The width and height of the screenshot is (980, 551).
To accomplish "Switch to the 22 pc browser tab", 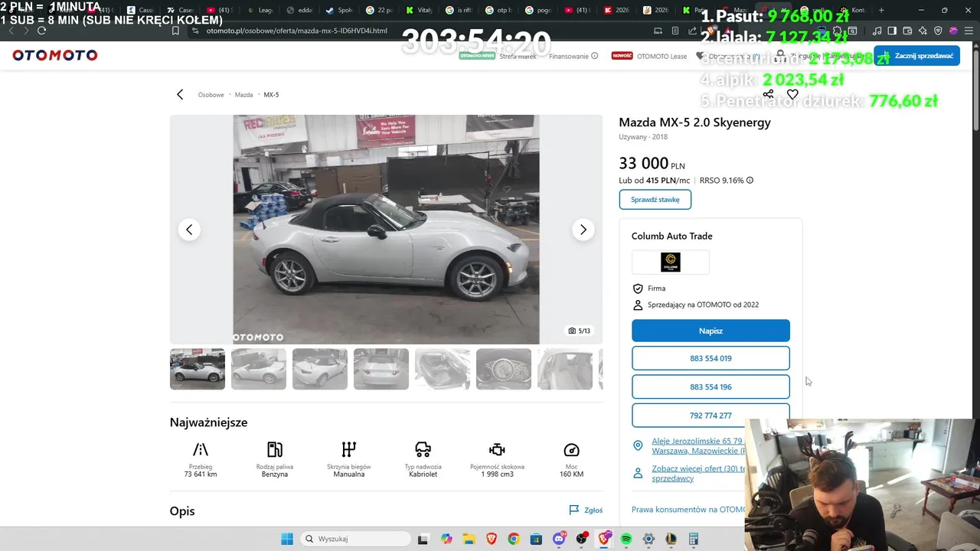I will tap(381, 10).
